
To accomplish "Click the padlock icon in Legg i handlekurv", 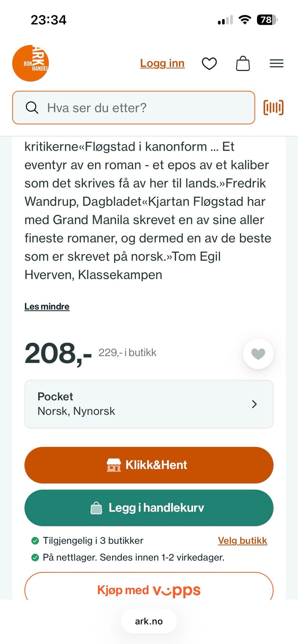I will tap(96, 508).
